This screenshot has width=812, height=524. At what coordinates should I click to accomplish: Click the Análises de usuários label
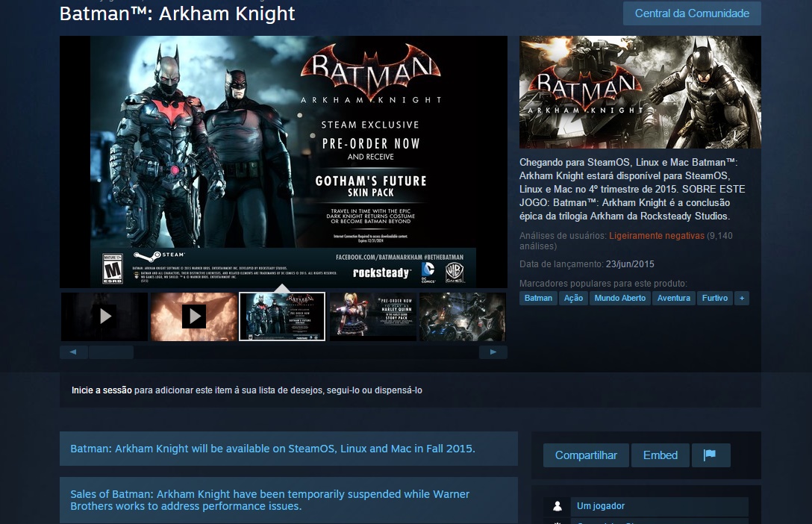coord(563,236)
